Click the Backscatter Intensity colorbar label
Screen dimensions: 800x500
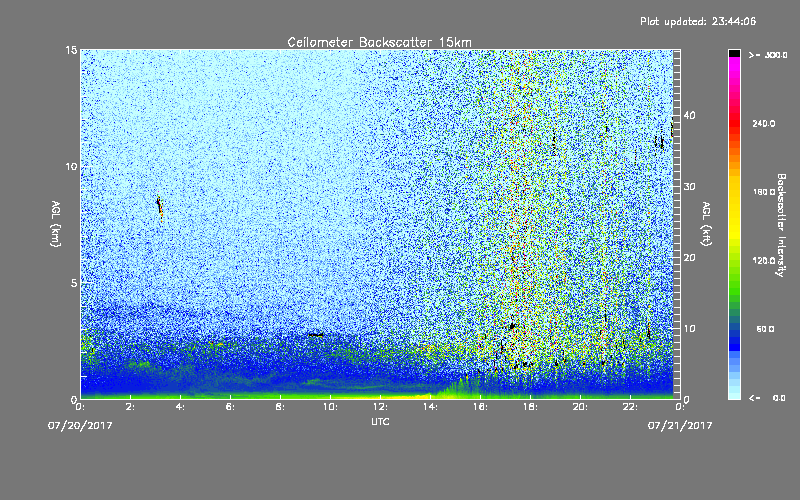[x=781, y=225]
